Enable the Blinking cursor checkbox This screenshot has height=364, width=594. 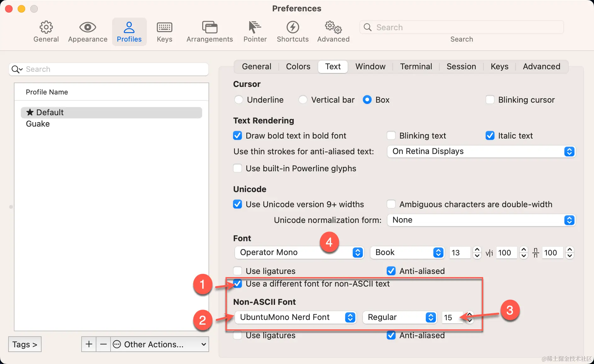point(490,100)
